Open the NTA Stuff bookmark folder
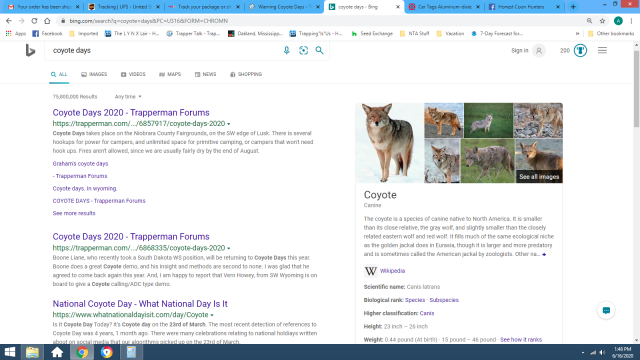Image resolution: width=640 pixels, height=360 pixels. (415, 33)
